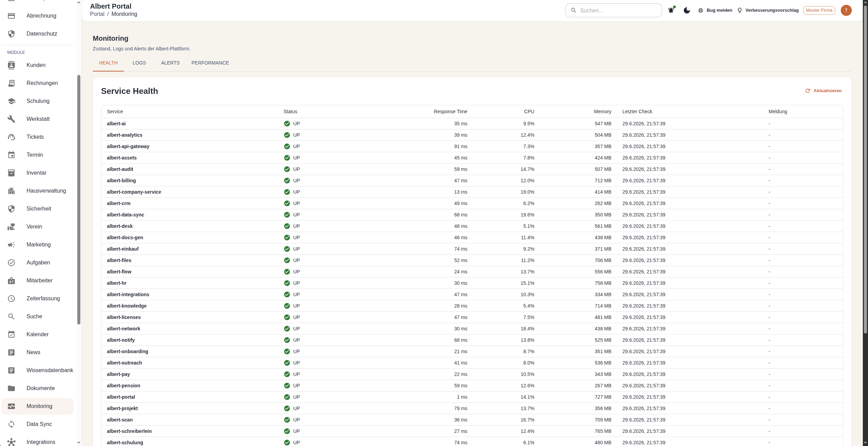Click the sidebar scroll-down arrow
Screen dimensions: 868x446
tap(79, 443)
